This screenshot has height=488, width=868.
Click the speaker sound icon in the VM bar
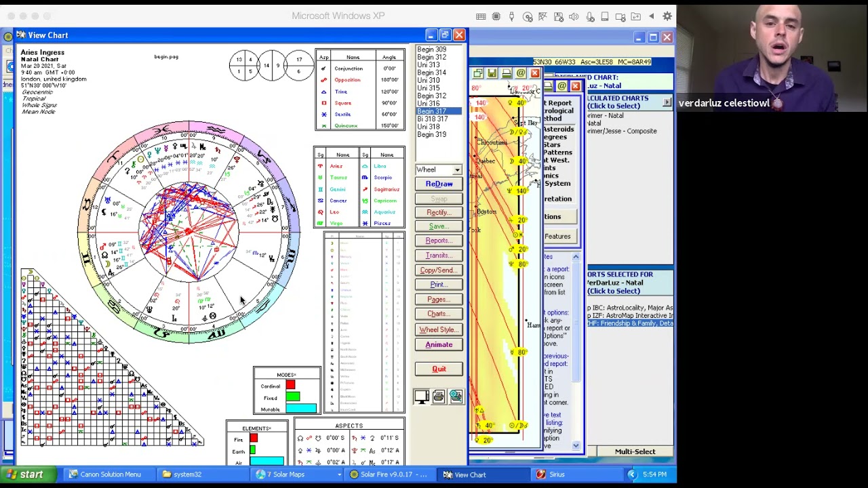click(574, 16)
